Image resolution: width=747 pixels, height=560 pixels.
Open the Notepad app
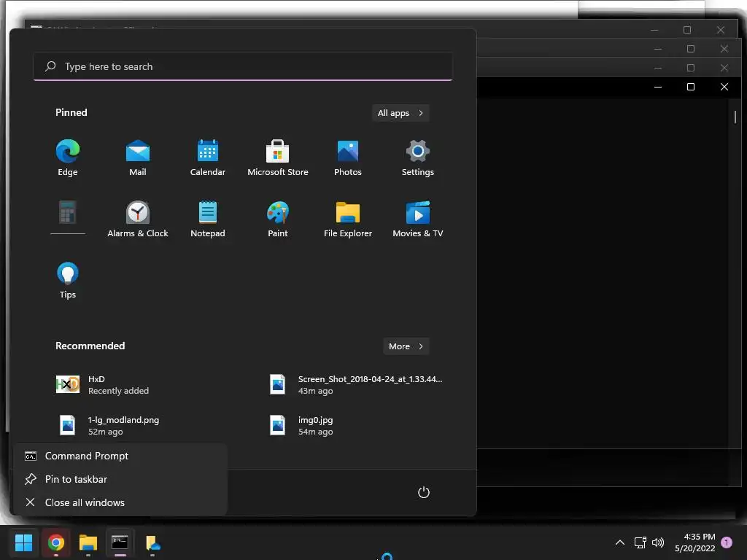click(x=208, y=219)
